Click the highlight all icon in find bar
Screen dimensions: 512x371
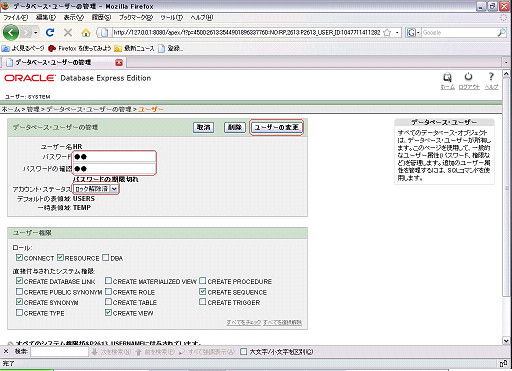[x=182, y=352]
